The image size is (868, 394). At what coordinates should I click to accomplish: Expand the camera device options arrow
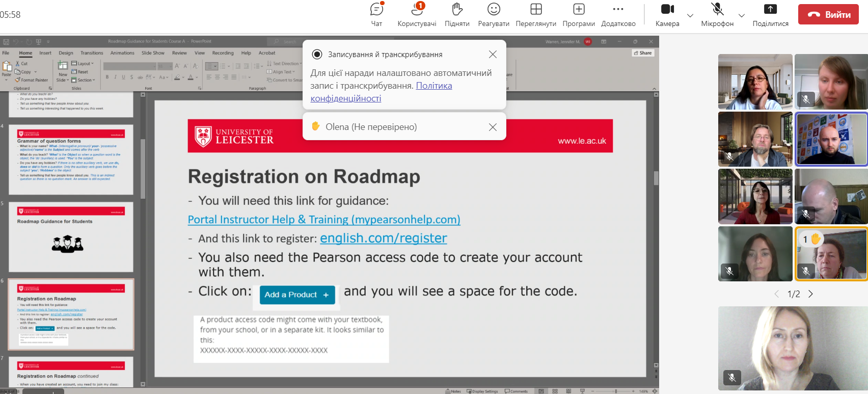690,15
